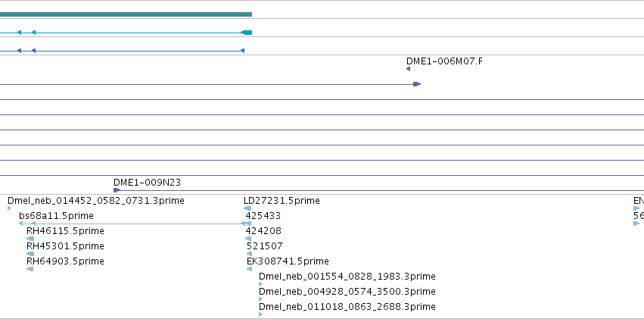The width and height of the screenshot is (644, 319).
Task: Click the arrow glyph under RH45301.5prime
Action: [30, 254]
